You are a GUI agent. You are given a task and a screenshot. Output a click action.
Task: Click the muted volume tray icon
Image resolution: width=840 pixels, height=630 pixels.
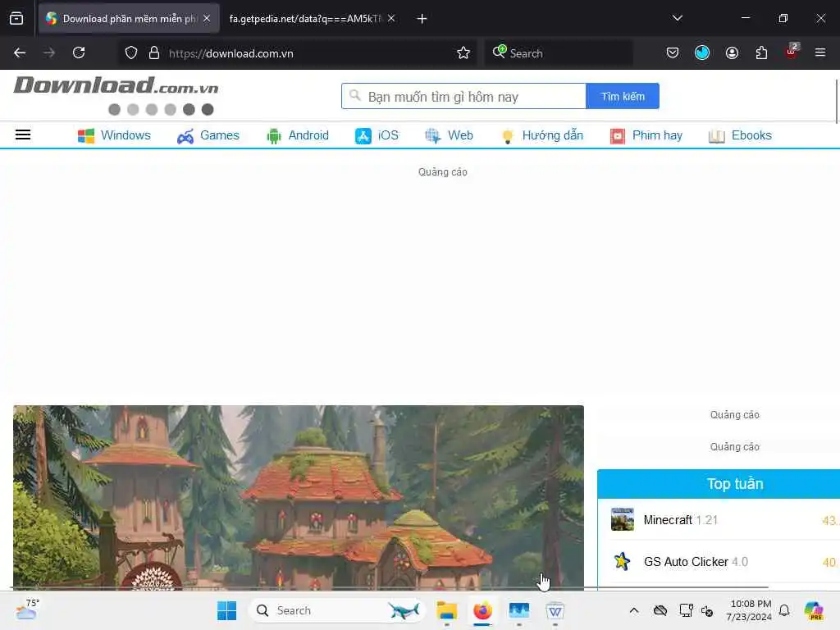[707, 610]
